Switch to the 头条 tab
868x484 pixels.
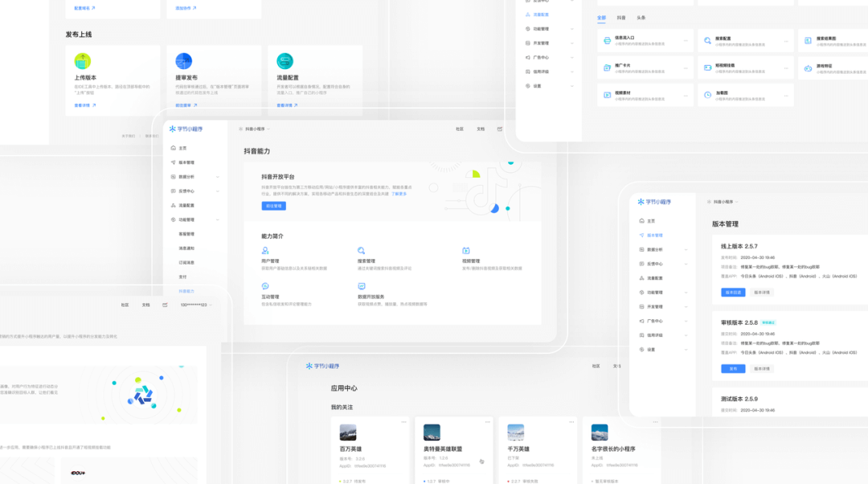click(641, 18)
